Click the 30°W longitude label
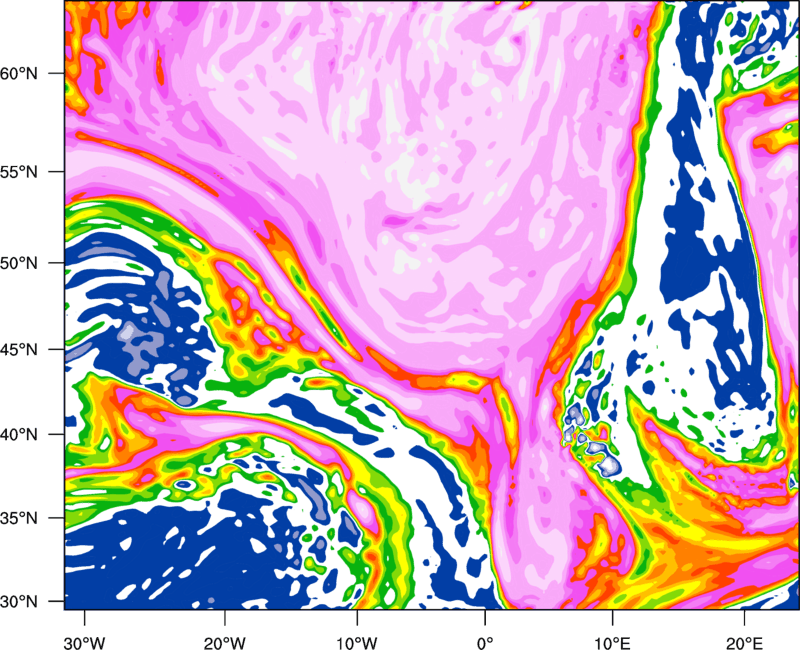This screenshot has height=650, width=800. [85, 643]
